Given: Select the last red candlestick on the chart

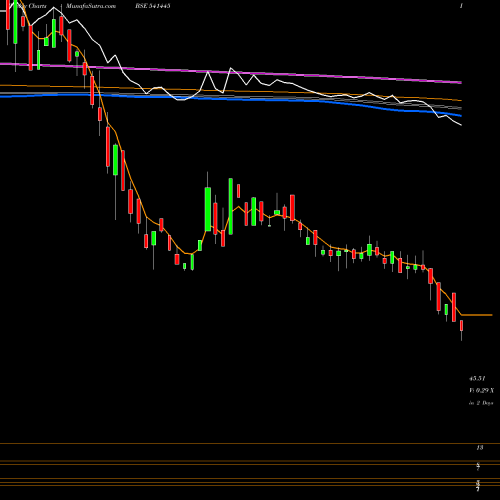Looking at the screenshot, I should (462, 325).
